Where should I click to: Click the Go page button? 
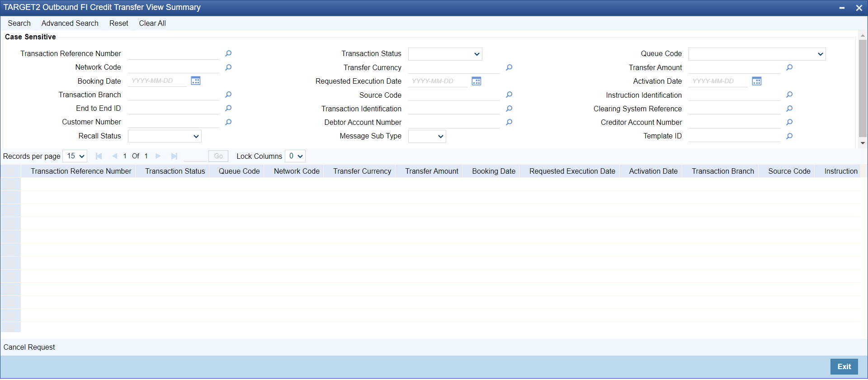(218, 156)
